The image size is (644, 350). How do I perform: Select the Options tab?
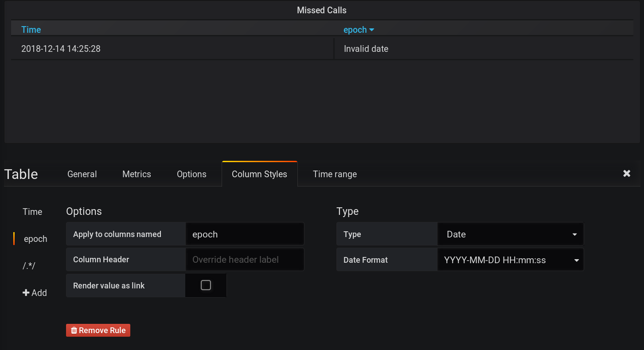(191, 174)
